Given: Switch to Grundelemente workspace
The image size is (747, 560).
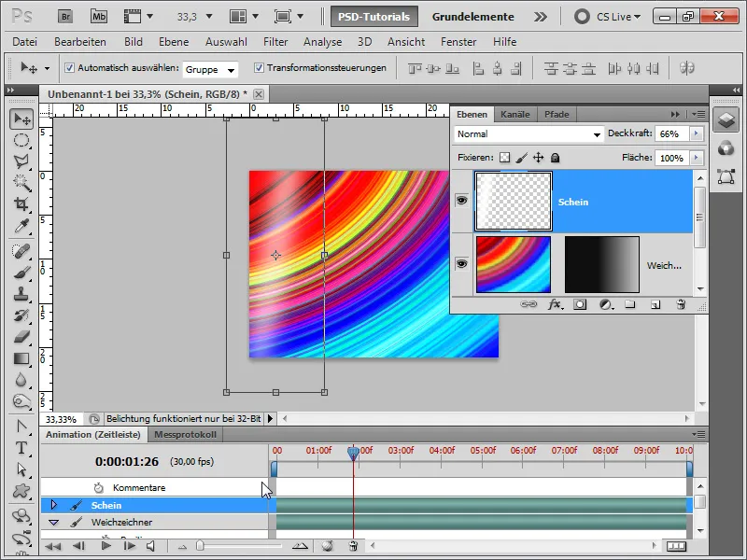Looking at the screenshot, I should coord(472,17).
